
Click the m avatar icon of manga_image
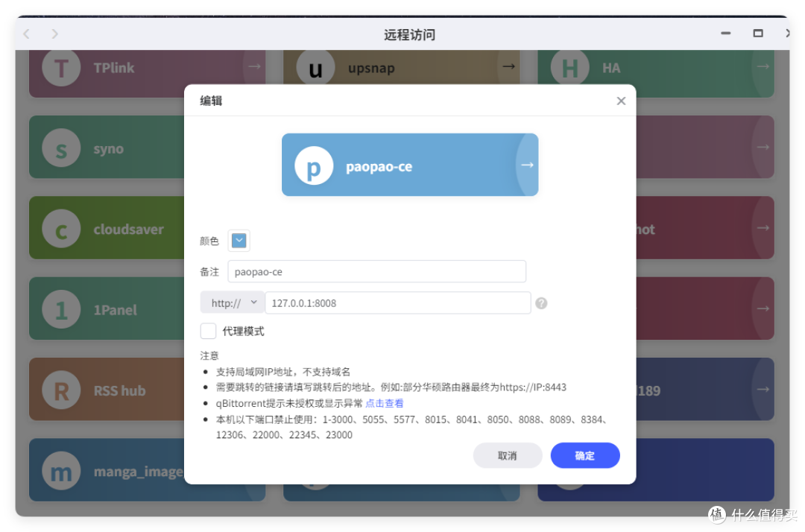61,471
